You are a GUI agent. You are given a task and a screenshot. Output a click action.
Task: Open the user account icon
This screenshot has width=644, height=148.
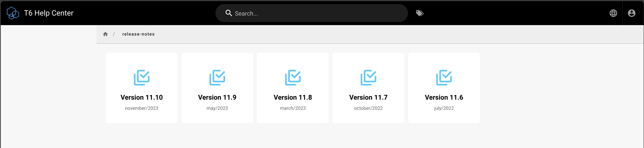click(x=631, y=13)
